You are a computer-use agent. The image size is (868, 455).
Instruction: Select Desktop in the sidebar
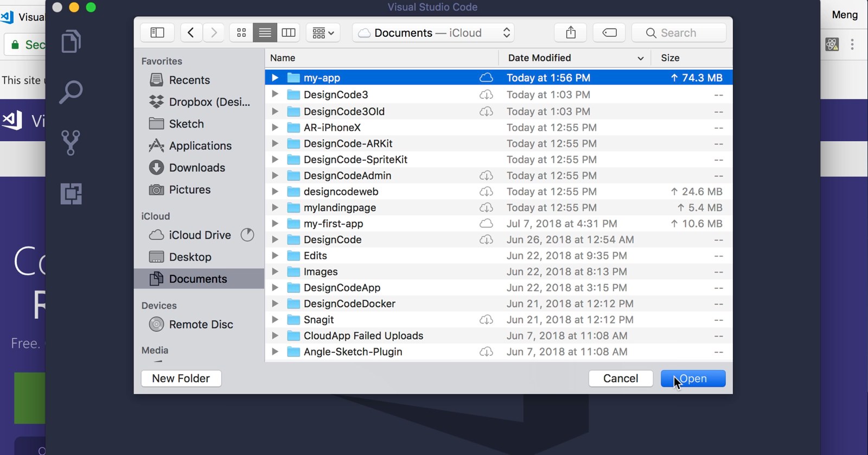coord(199,257)
